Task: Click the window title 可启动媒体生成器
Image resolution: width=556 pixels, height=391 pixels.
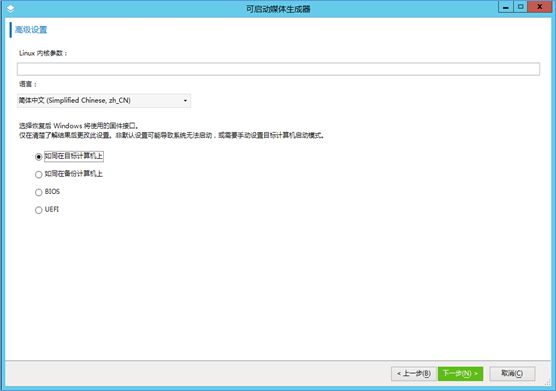Action: click(278, 9)
